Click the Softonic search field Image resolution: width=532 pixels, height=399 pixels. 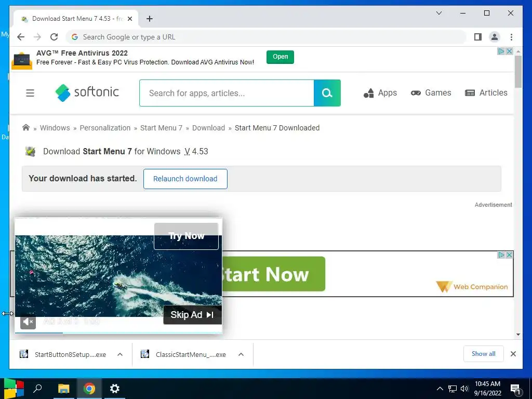coord(227,93)
